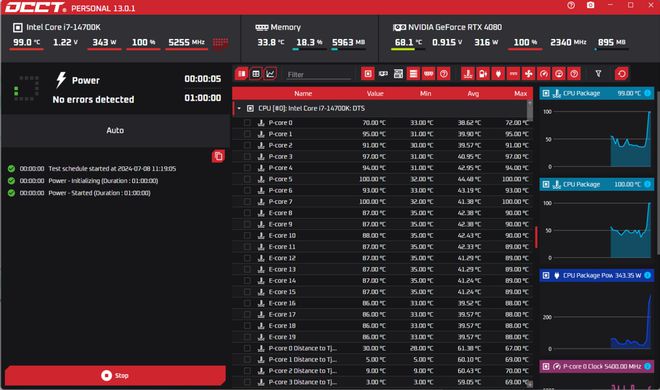Tick the P-core 7 checkbox
Image resolution: width=660 pixels, height=390 pixels.
(x=247, y=202)
